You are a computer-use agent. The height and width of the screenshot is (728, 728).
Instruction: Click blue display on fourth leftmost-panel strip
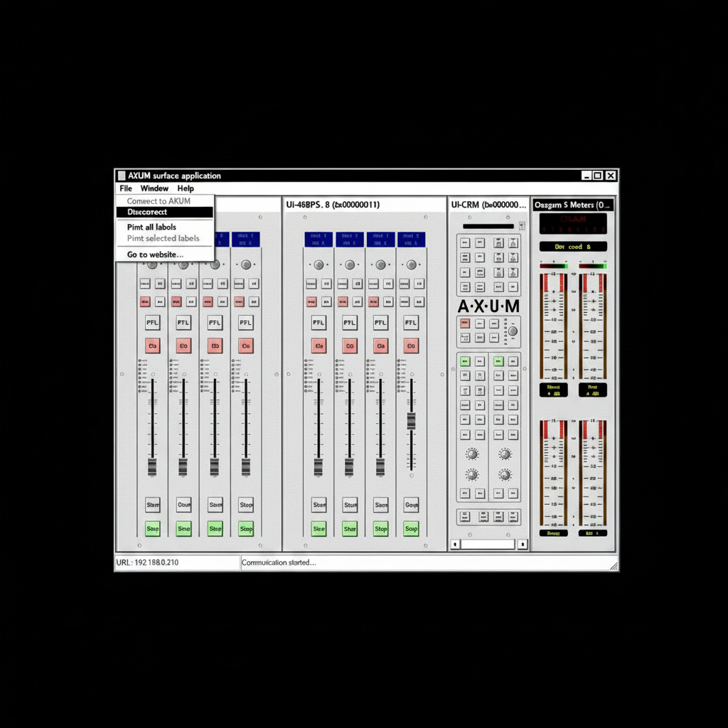tap(245, 240)
